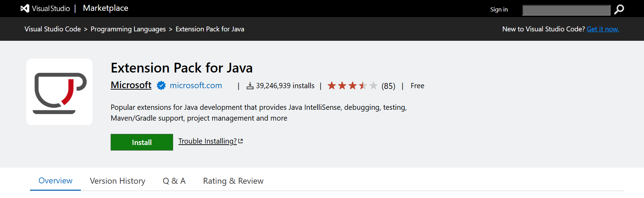
Task: Click the star rating graphic
Action: [x=352, y=85]
